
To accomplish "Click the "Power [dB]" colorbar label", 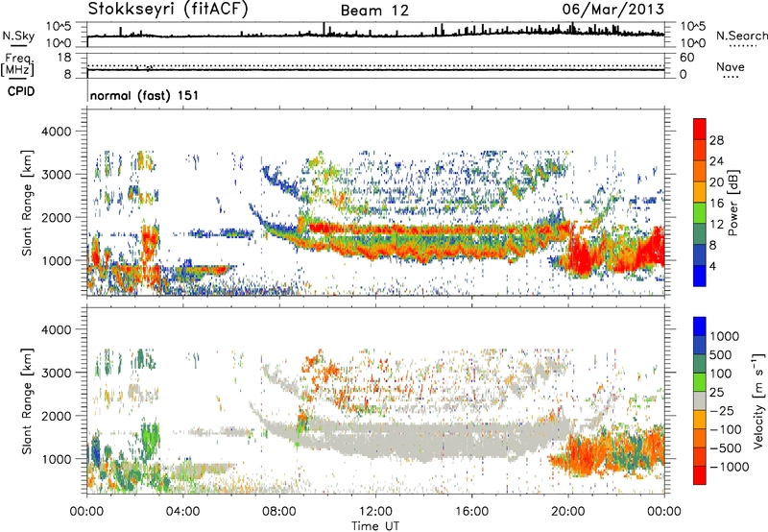I will pyautogui.click(x=732, y=203).
